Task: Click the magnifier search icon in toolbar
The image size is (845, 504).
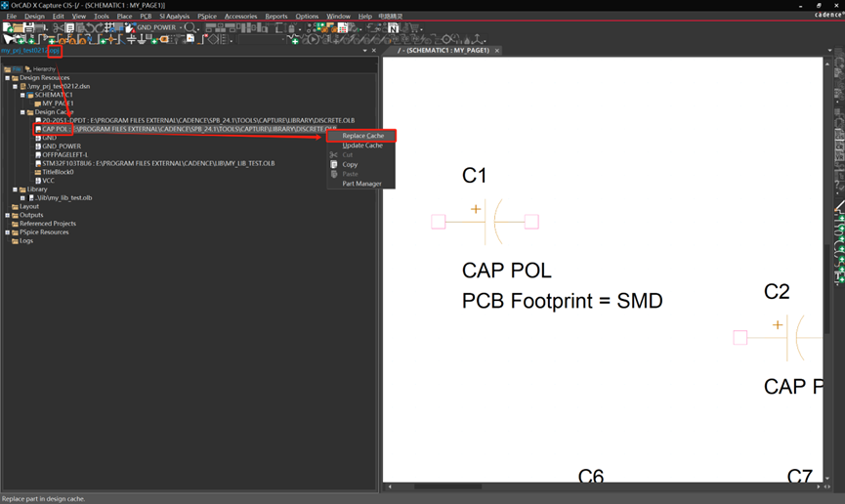Action: click(190, 27)
